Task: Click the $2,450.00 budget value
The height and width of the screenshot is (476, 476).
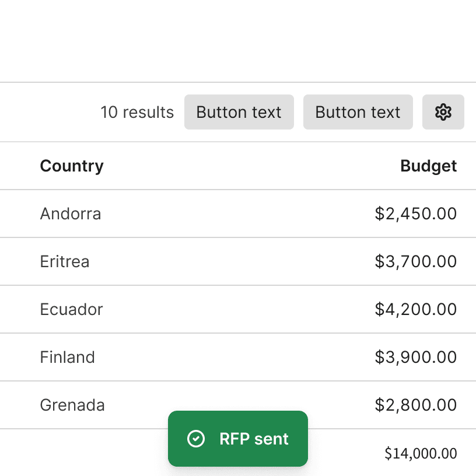Action: 415,213
